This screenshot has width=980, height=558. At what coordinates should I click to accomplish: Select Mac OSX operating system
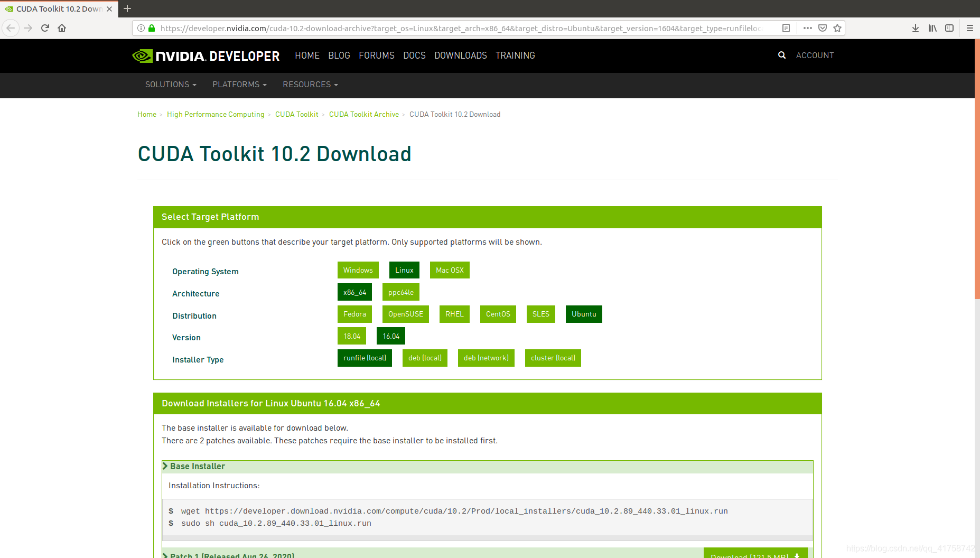point(450,270)
